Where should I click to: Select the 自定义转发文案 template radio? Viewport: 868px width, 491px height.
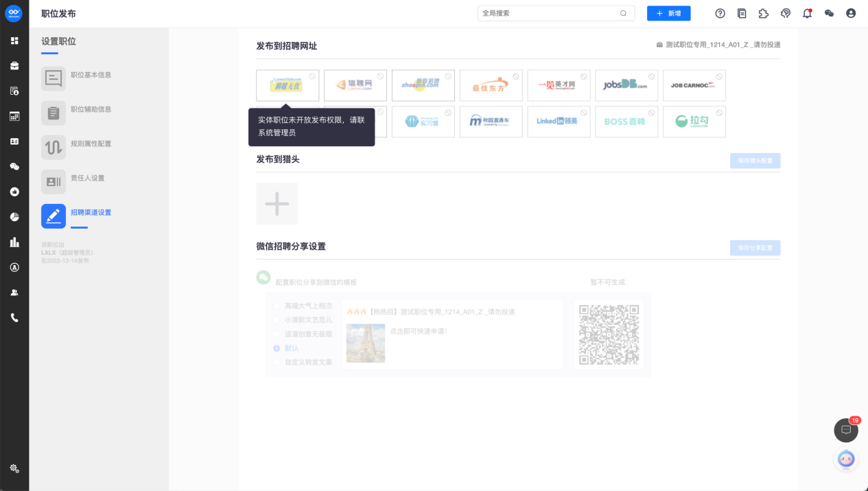click(x=277, y=362)
